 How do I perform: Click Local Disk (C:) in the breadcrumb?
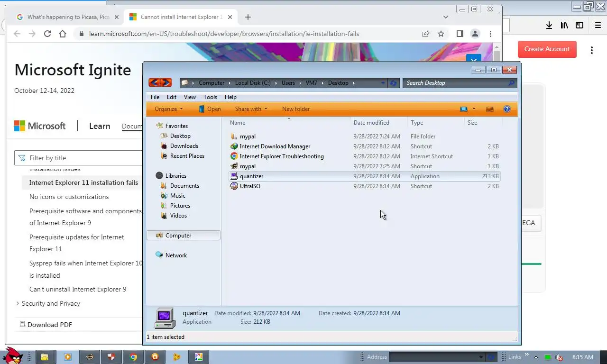pyautogui.click(x=253, y=83)
